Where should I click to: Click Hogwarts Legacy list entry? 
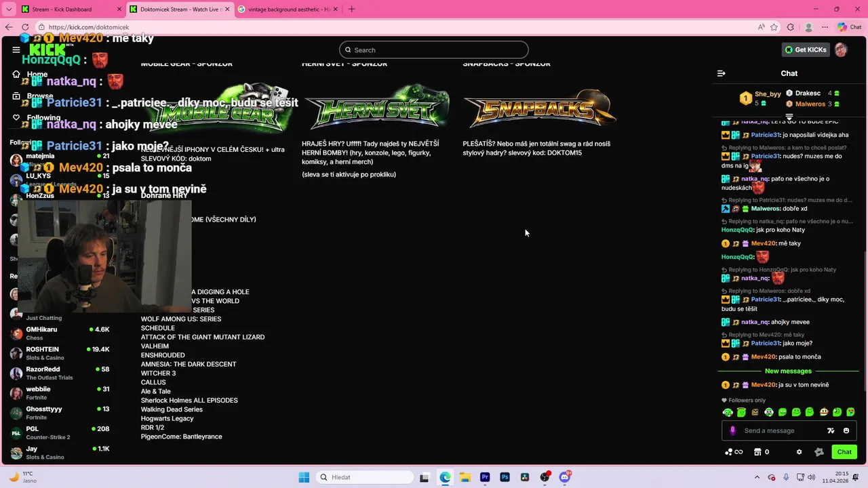click(x=167, y=419)
